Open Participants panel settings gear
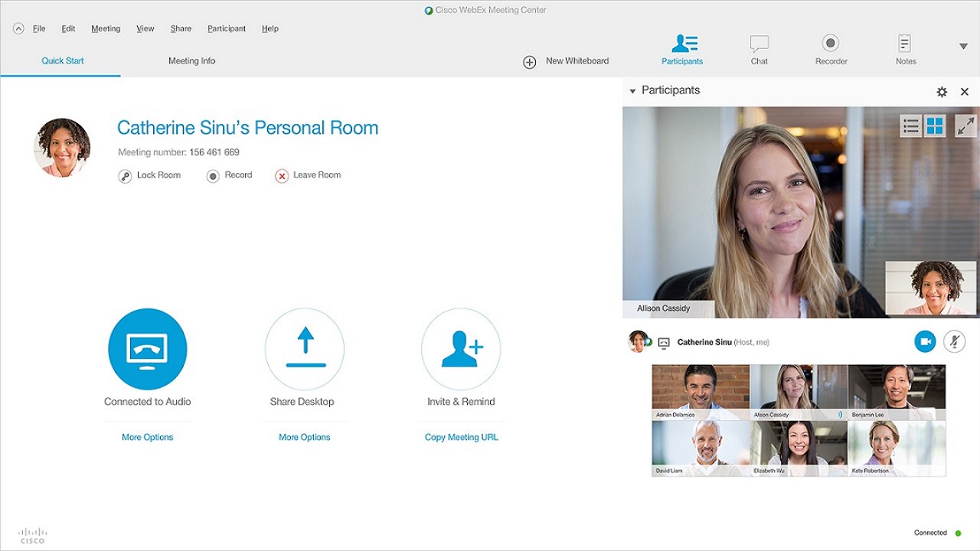 pyautogui.click(x=942, y=92)
